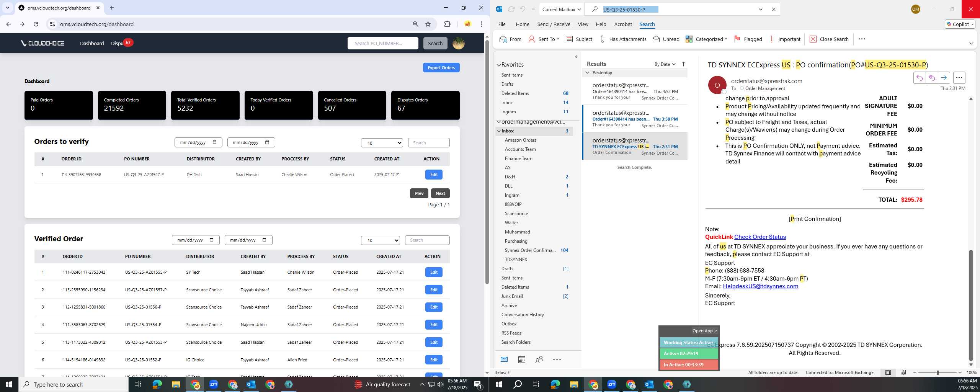Switch to Mail view icon in Outlook navigation
The image size is (980, 392).
(x=504, y=359)
